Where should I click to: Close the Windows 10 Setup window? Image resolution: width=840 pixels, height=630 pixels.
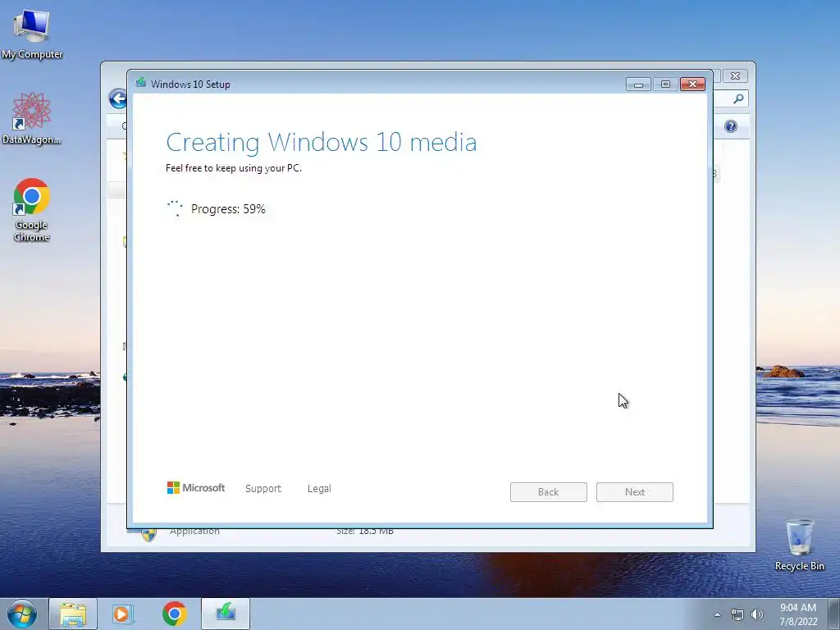point(692,84)
